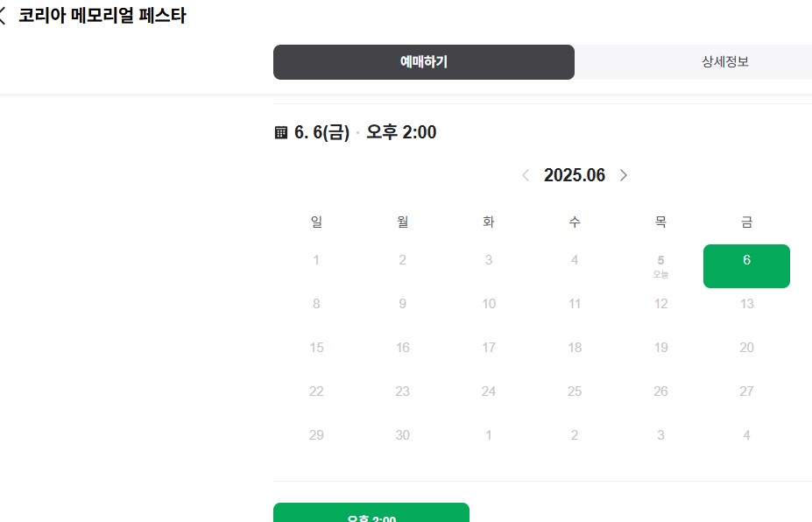Go to previous month with left arrow
The width and height of the screenshot is (812, 522).
pos(525,175)
